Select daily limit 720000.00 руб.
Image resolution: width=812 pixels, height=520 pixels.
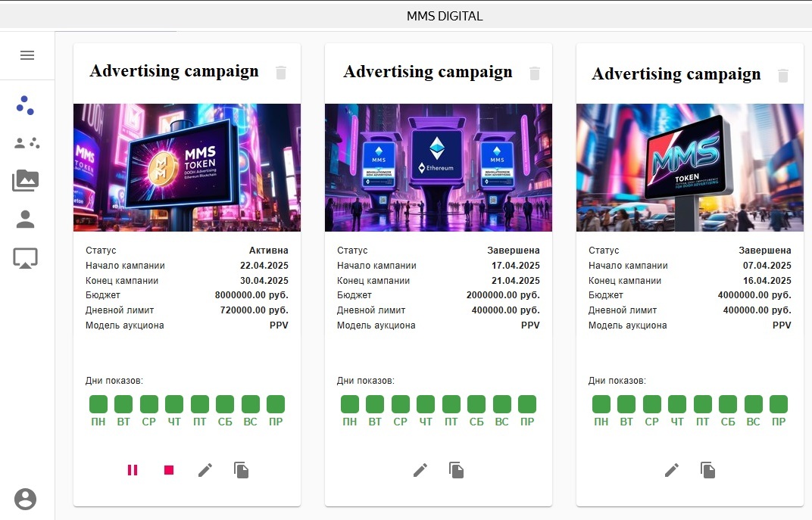(255, 310)
